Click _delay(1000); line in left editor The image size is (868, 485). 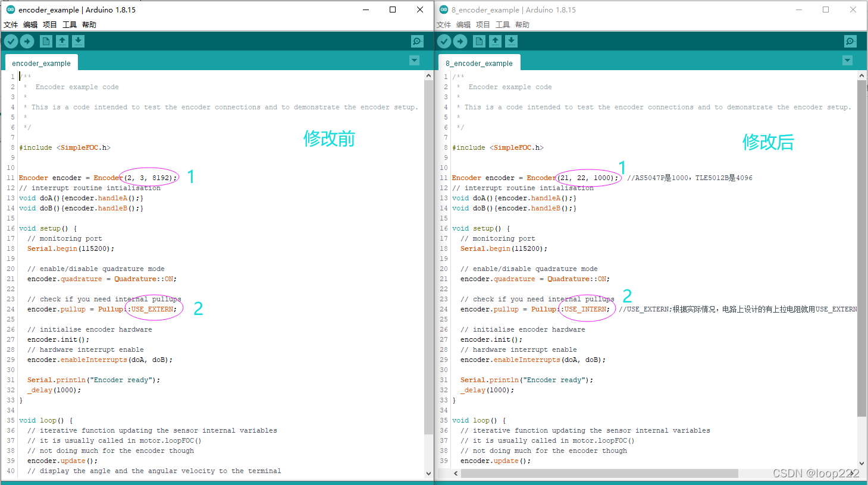coord(54,390)
